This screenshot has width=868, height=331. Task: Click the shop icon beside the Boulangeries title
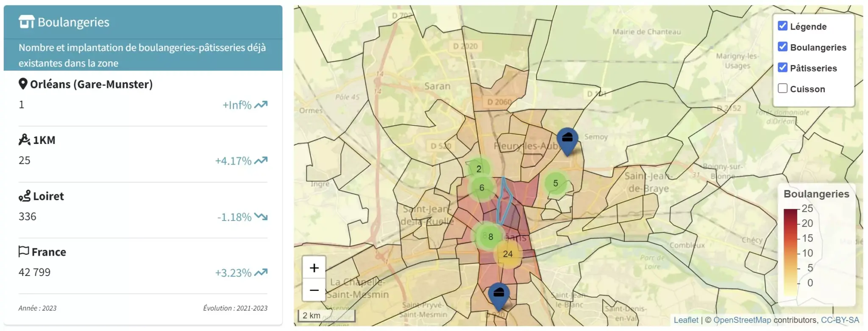[x=26, y=22]
